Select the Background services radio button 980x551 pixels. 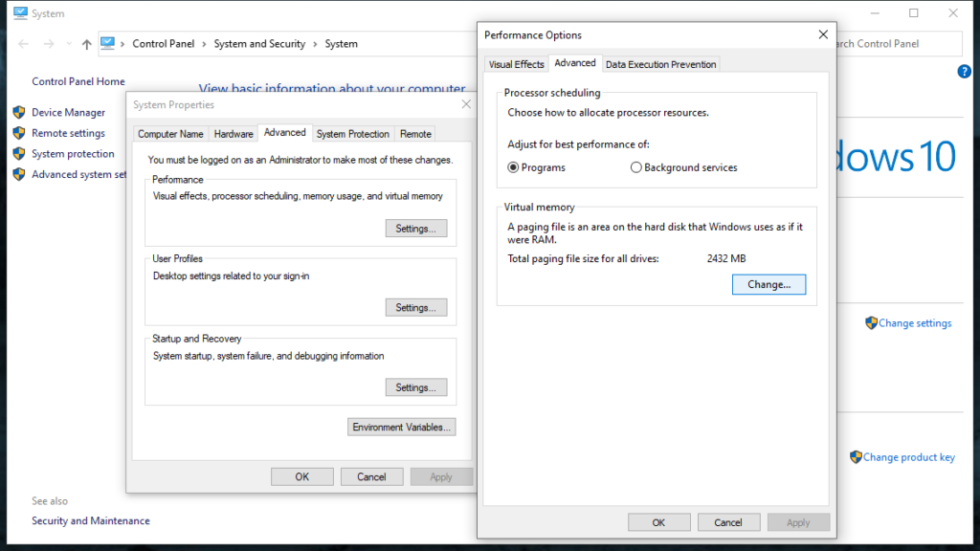[636, 166]
